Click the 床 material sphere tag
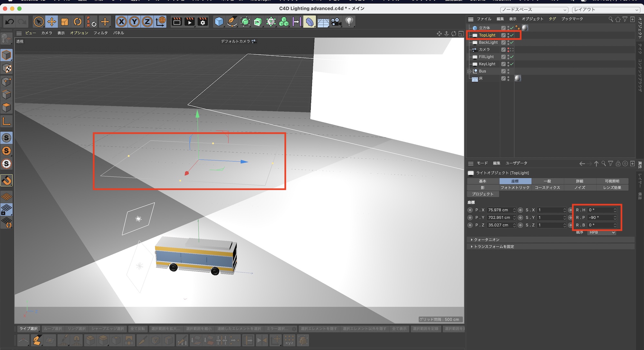Viewport: 644px width, 350px height. (518, 78)
